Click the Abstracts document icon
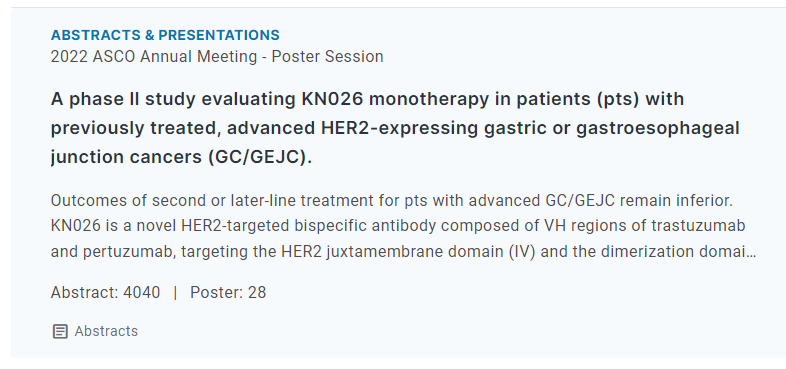The image size is (786, 369). point(60,331)
